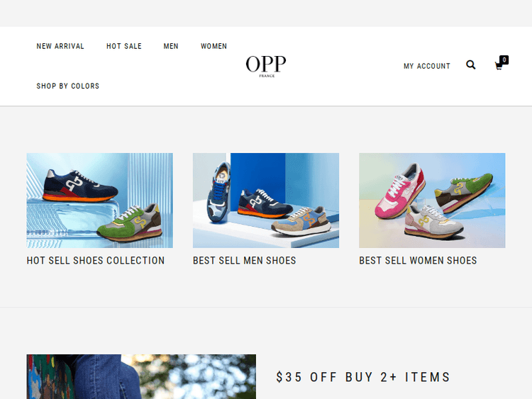Open the search magnifier icon
This screenshot has width=532, height=399.
tap(470, 64)
